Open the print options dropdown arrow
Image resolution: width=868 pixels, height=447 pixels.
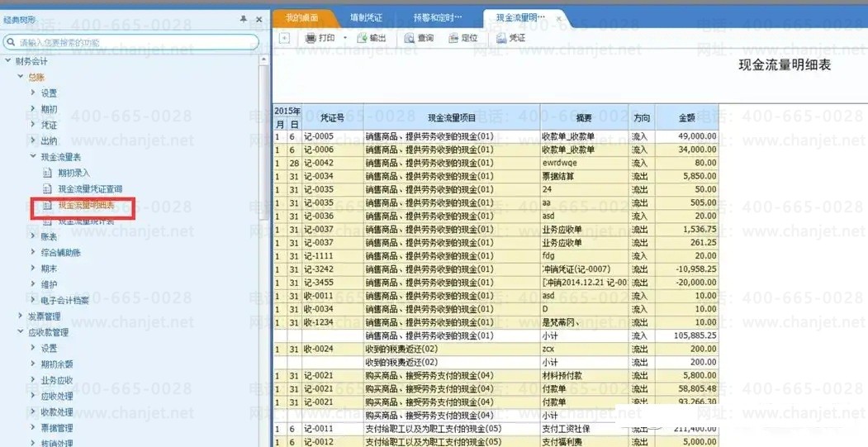pos(344,38)
